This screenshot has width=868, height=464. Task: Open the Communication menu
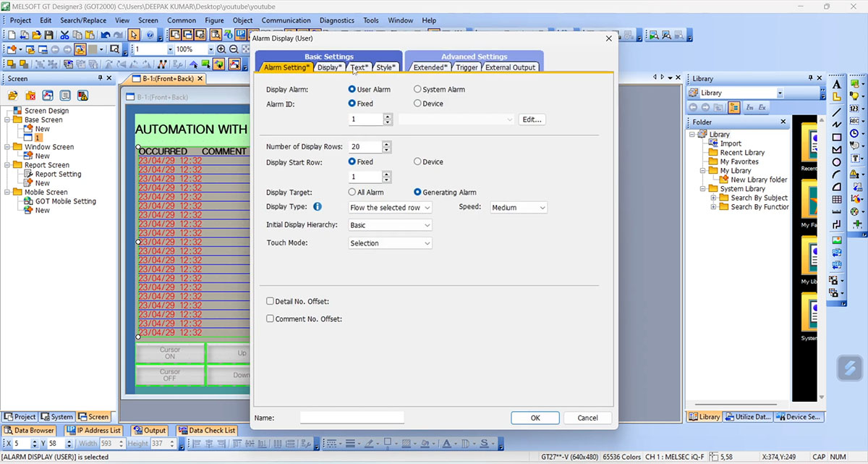point(286,20)
